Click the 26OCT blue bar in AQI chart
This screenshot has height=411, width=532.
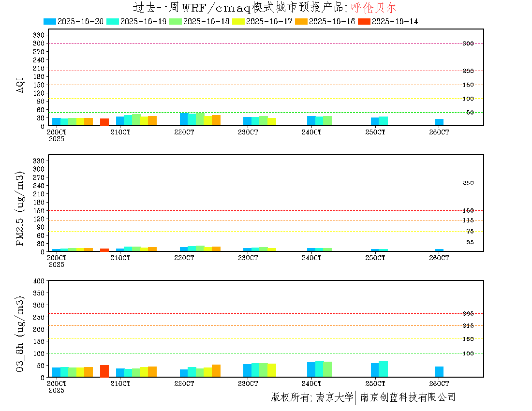point(439,122)
